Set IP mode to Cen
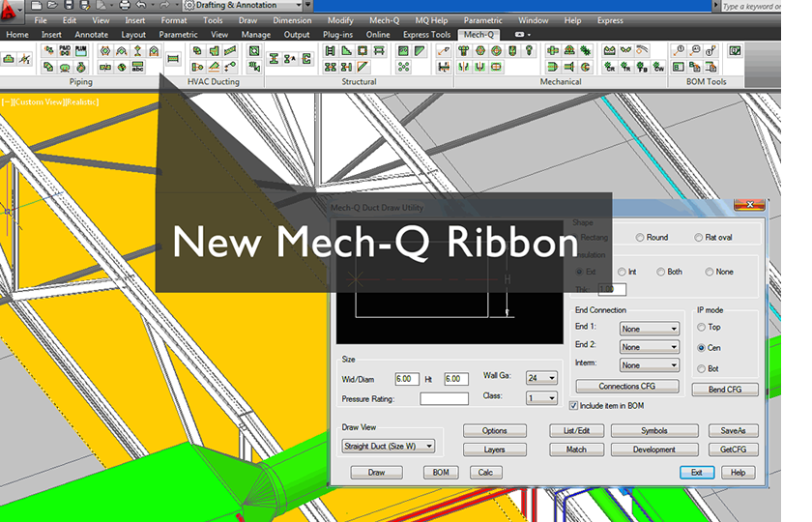Screen dimensions: 812x522 point(701,347)
